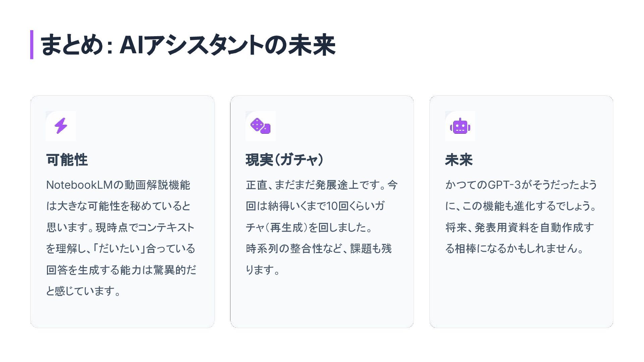Click the line は大きな可能性を秘めていると
The width and height of the screenshot is (644, 362).
pyautogui.click(x=118, y=206)
